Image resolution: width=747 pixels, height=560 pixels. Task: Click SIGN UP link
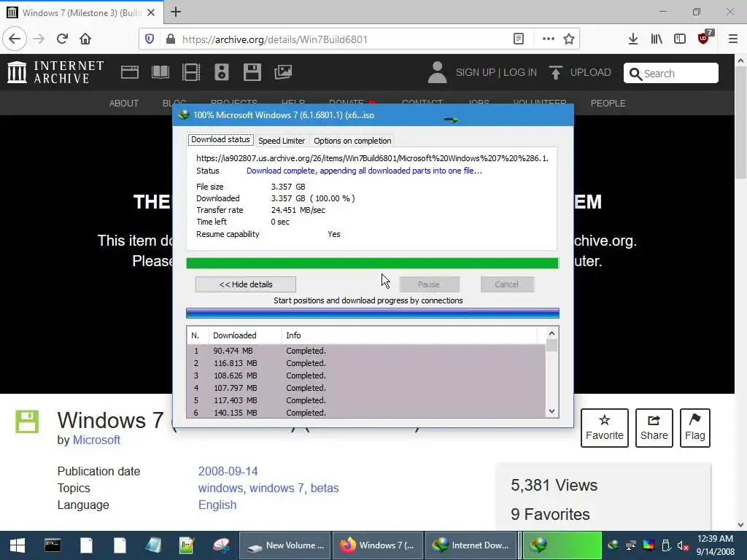(476, 72)
